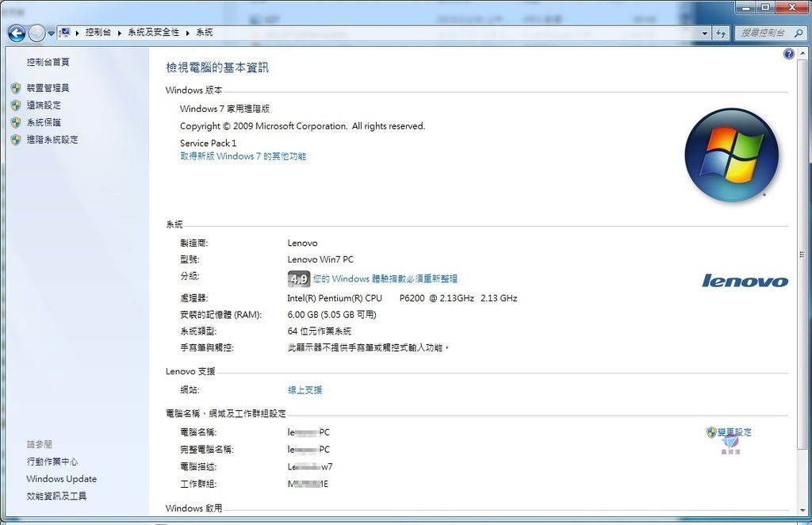Click the search magnifier icon

[x=799, y=33]
